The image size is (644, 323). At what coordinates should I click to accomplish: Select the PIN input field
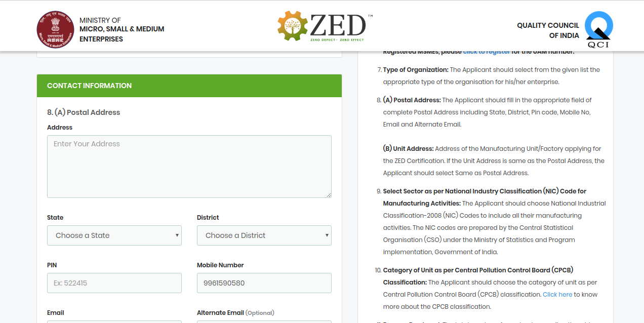114,282
